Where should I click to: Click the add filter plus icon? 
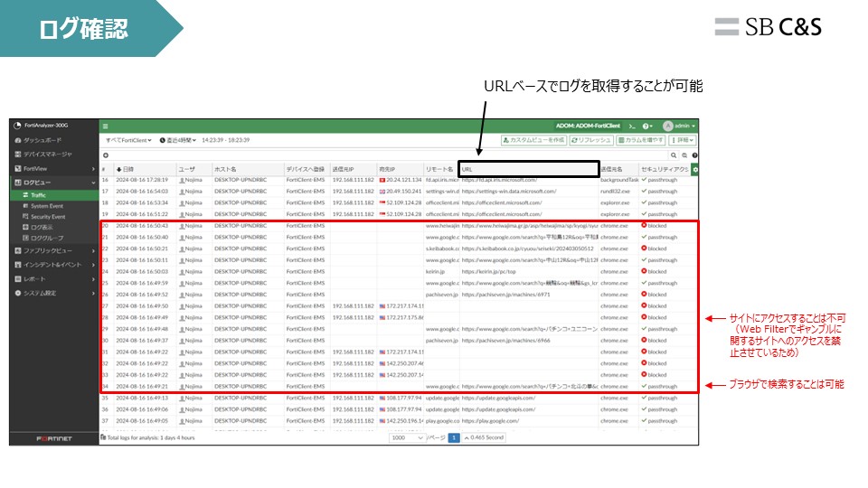pyautogui.click(x=106, y=155)
